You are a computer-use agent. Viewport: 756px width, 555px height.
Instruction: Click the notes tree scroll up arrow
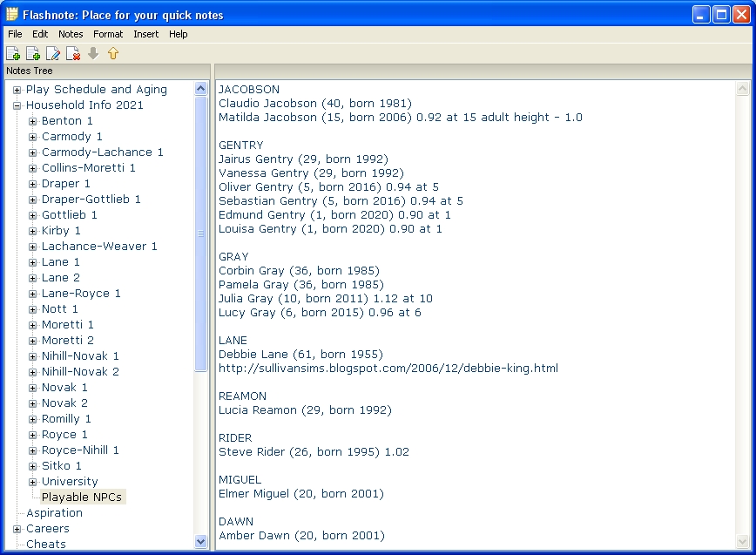201,88
